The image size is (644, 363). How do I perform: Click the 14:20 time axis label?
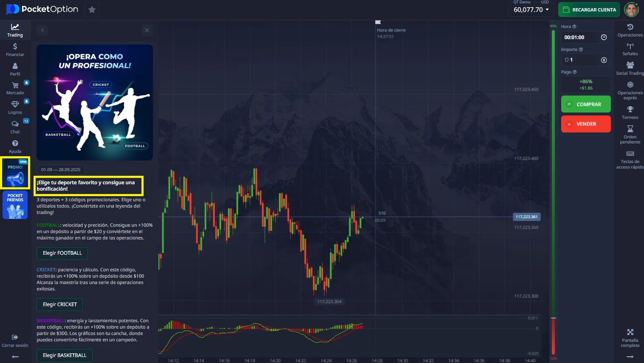click(x=275, y=360)
